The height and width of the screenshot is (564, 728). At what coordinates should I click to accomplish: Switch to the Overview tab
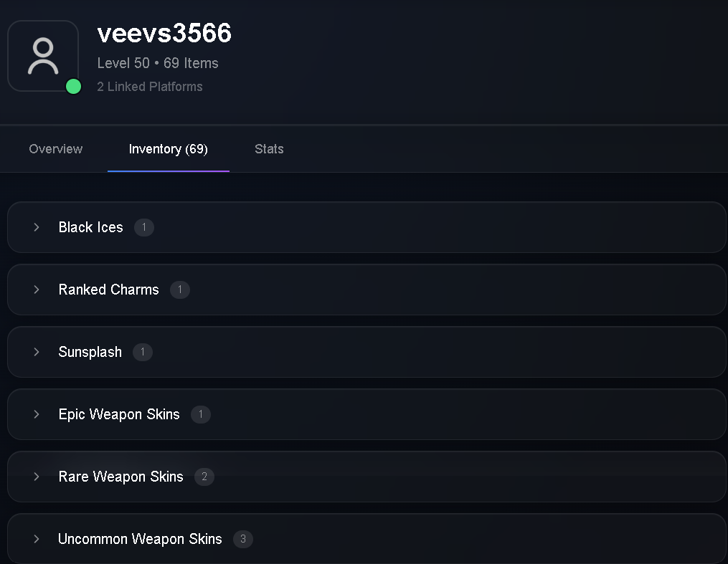click(x=56, y=149)
